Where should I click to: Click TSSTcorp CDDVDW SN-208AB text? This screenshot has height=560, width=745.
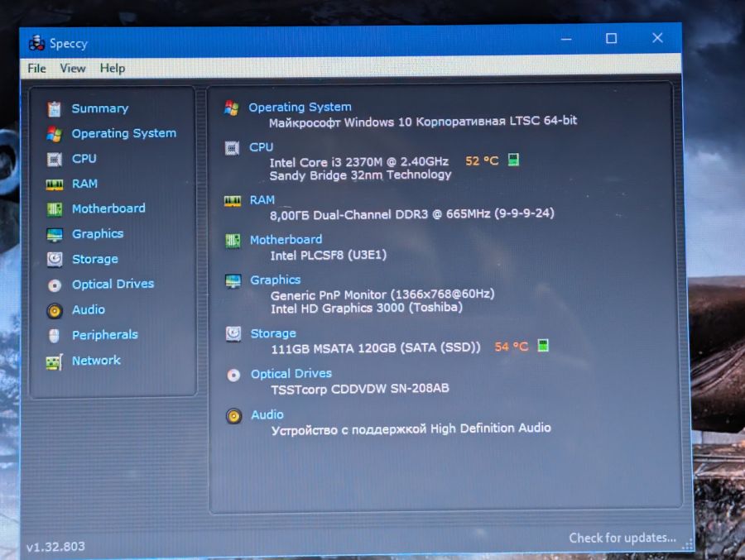pos(360,389)
